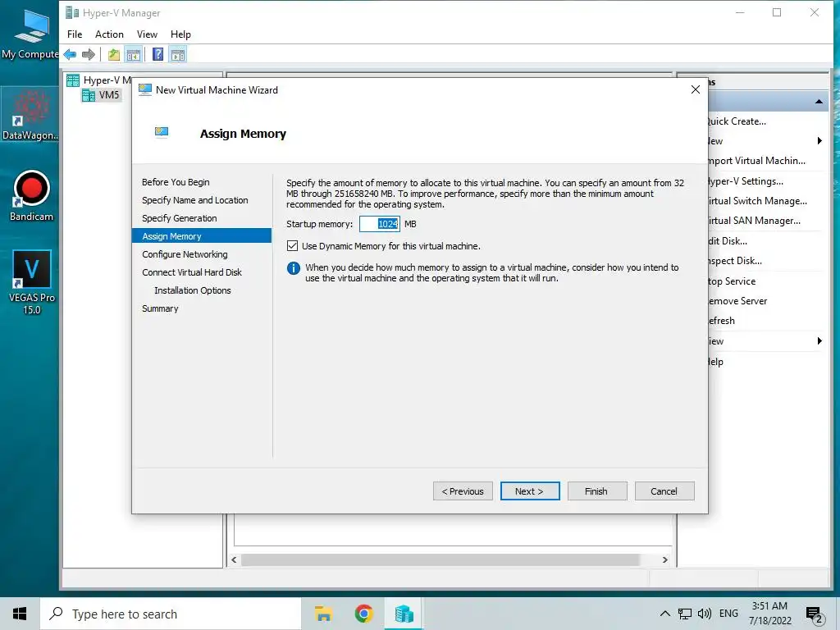Click the ENG language indicator
The height and width of the screenshot is (630, 840).
[x=728, y=614]
